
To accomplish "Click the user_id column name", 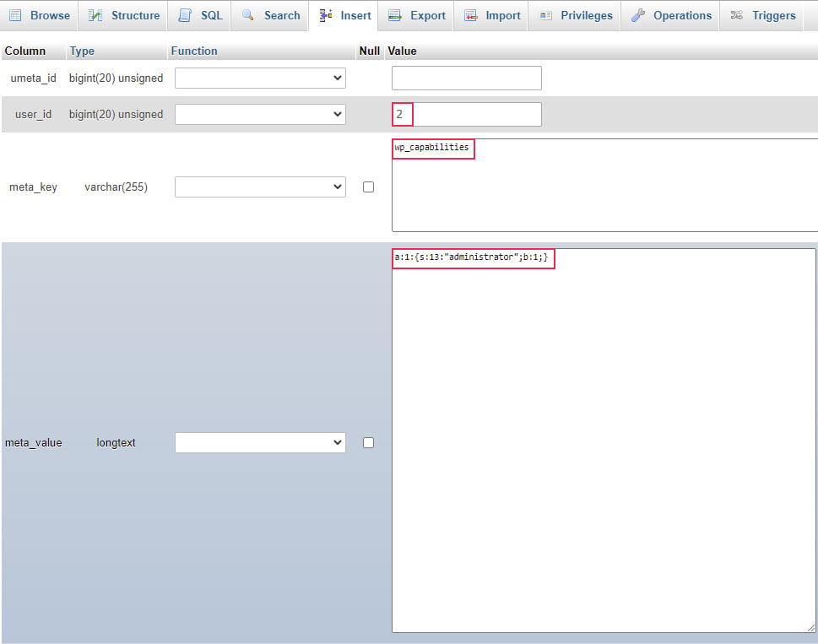I will 34,114.
